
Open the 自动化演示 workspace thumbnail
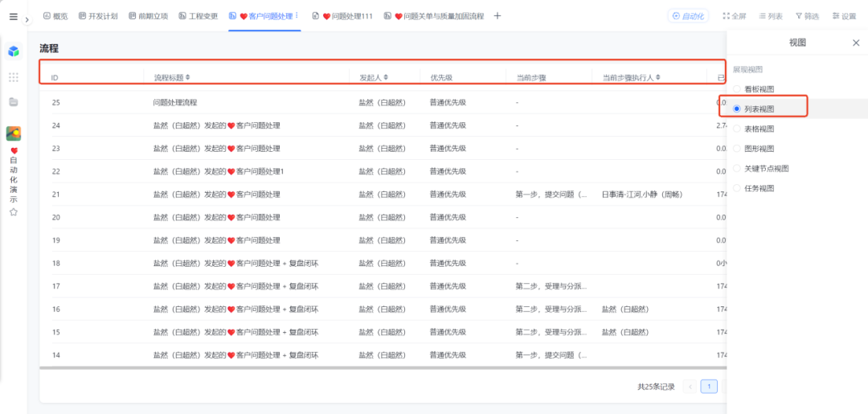click(x=14, y=133)
